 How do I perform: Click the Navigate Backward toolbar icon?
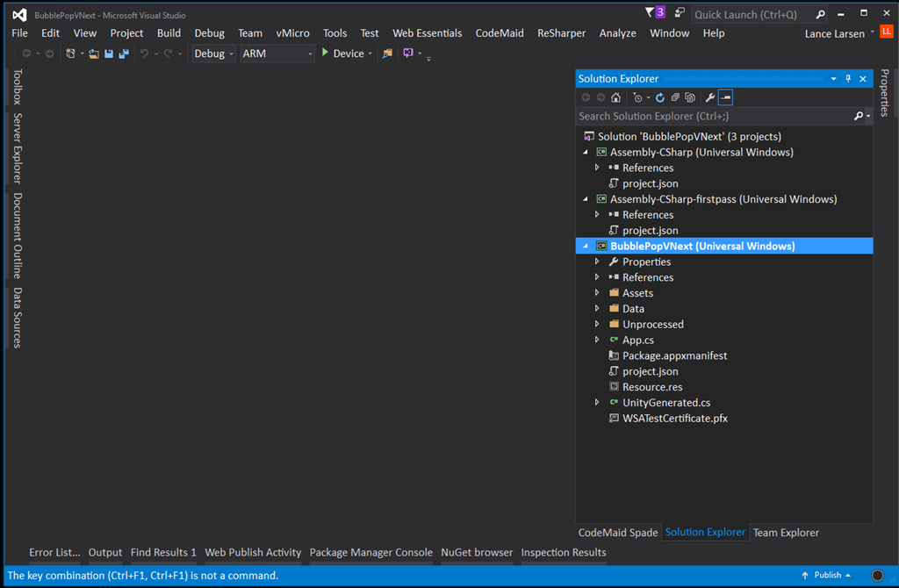tap(26, 54)
